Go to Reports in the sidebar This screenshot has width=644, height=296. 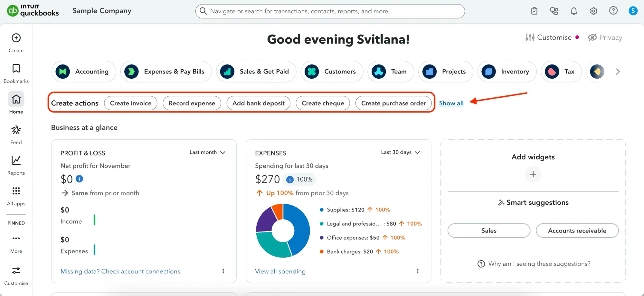click(16, 161)
